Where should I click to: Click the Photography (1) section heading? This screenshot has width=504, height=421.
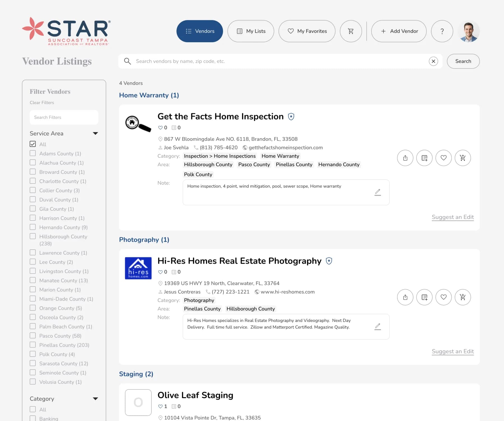[x=144, y=240]
